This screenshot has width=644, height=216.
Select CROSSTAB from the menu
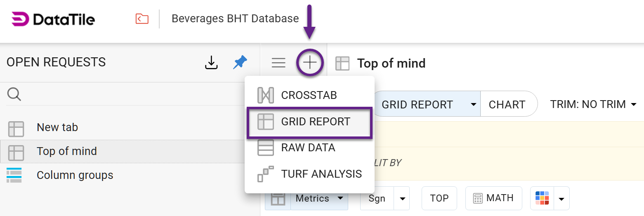tap(309, 95)
